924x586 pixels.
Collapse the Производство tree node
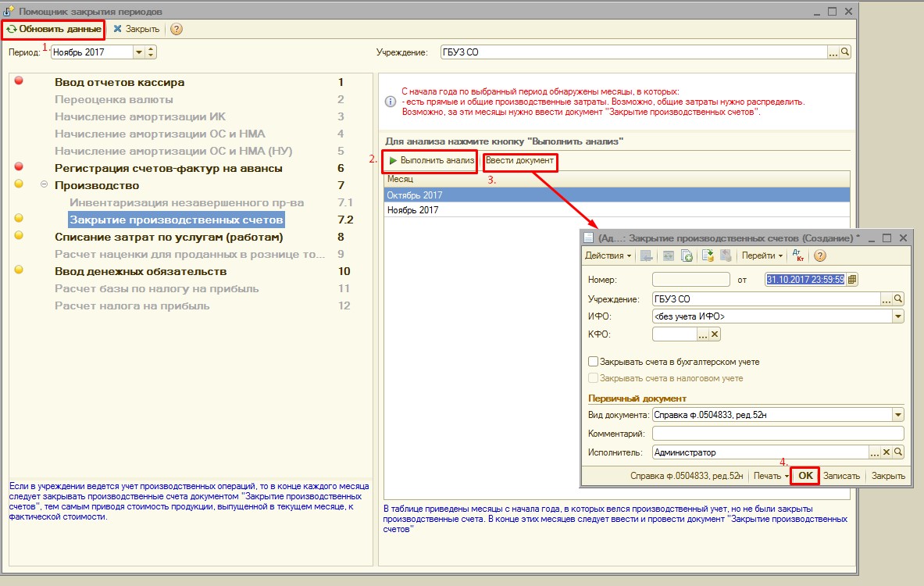tap(44, 186)
